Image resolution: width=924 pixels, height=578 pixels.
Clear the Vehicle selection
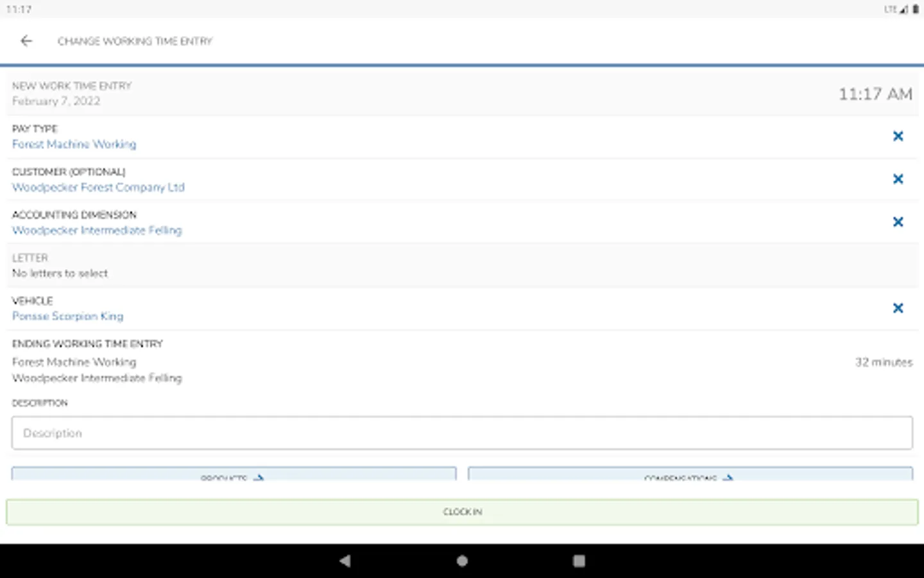click(898, 308)
